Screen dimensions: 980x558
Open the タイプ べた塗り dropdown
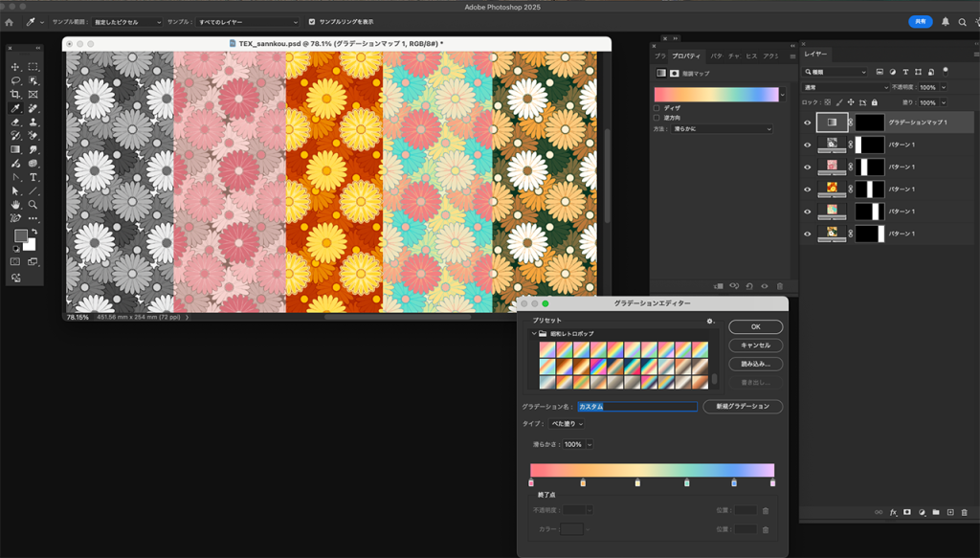[x=566, y=424]
